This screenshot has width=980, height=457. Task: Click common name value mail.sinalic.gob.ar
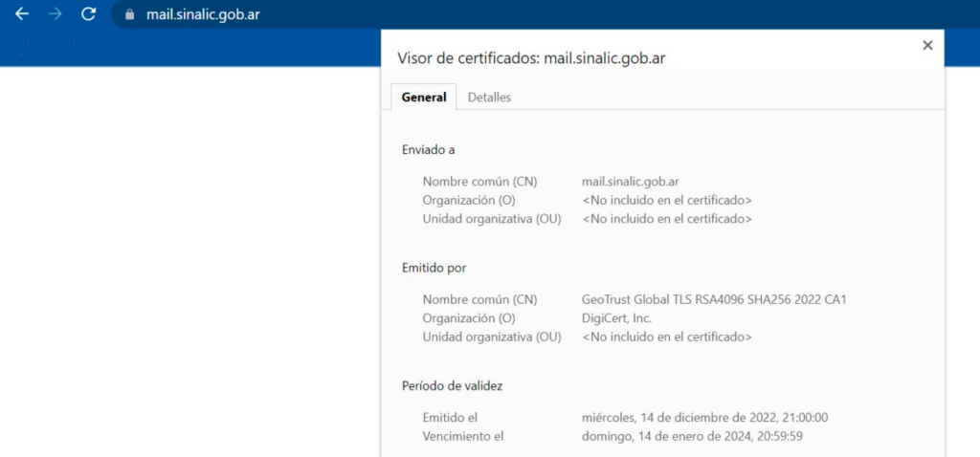(x=631, y=182)
